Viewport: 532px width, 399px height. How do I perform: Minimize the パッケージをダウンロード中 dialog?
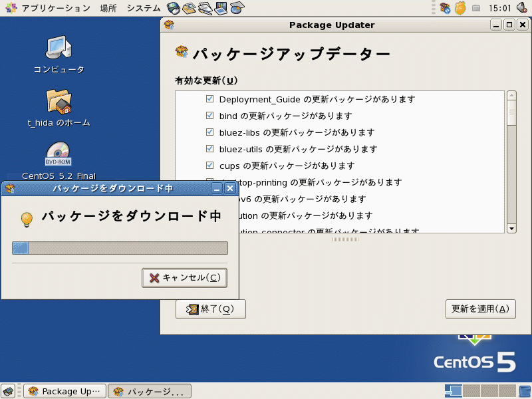tap(217, 188)
